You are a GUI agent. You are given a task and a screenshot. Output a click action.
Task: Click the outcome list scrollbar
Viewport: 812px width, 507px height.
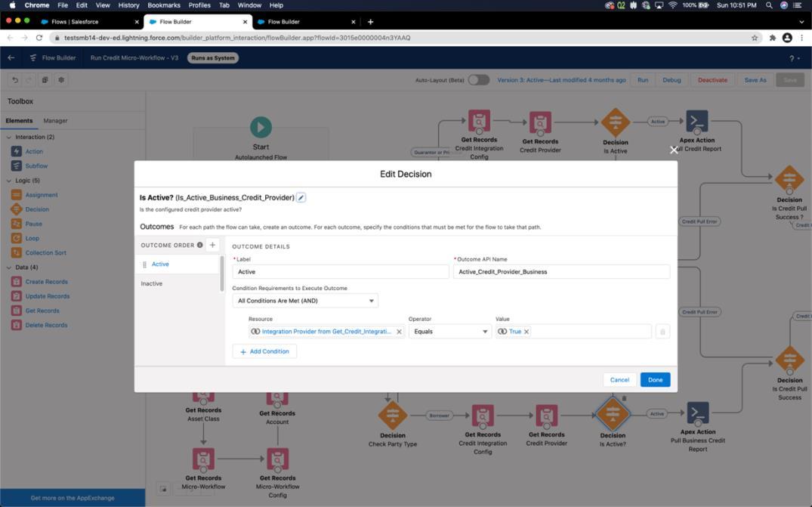(x=222, y=274)
